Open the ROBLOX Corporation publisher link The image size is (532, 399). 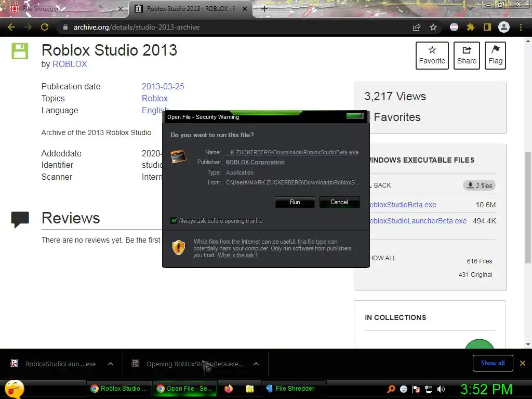255,162
